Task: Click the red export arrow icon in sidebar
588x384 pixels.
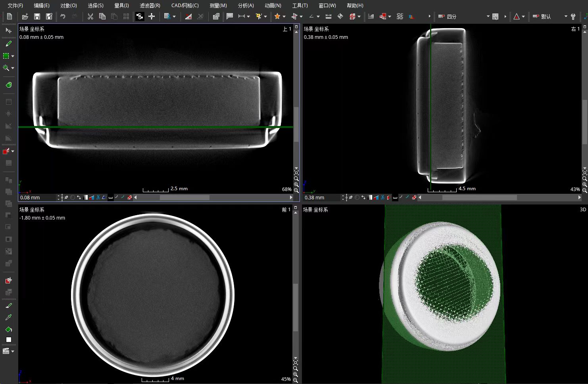Action: coord(8,280)
